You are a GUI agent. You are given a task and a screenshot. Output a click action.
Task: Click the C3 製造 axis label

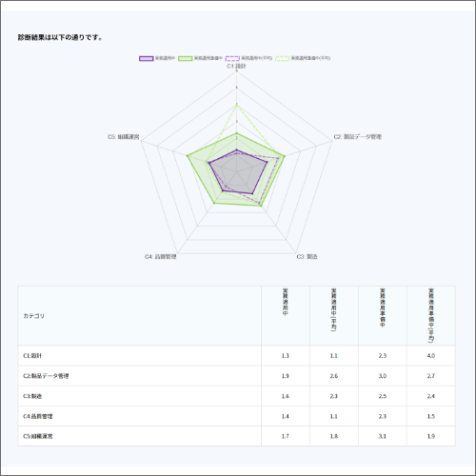pos(307,256)
